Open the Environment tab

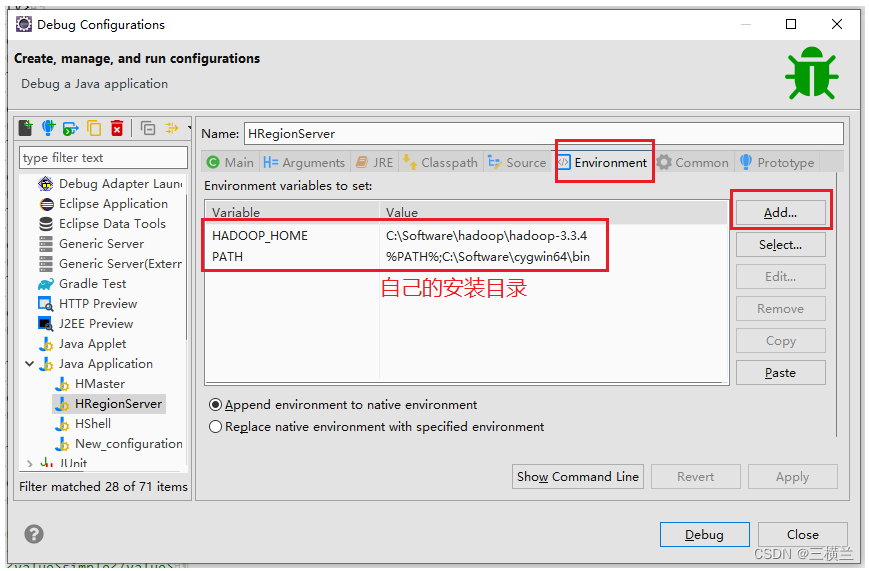603,162
